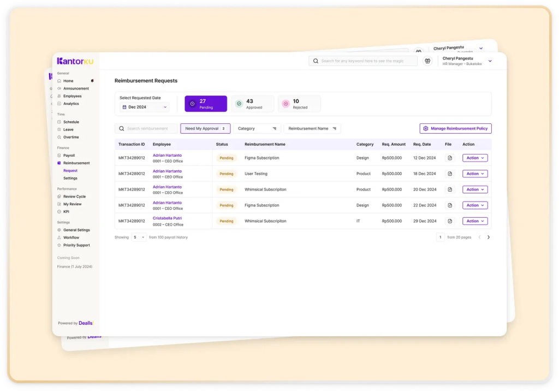Go to next page using right chevron
559x392 pixels.
[489, 237]
